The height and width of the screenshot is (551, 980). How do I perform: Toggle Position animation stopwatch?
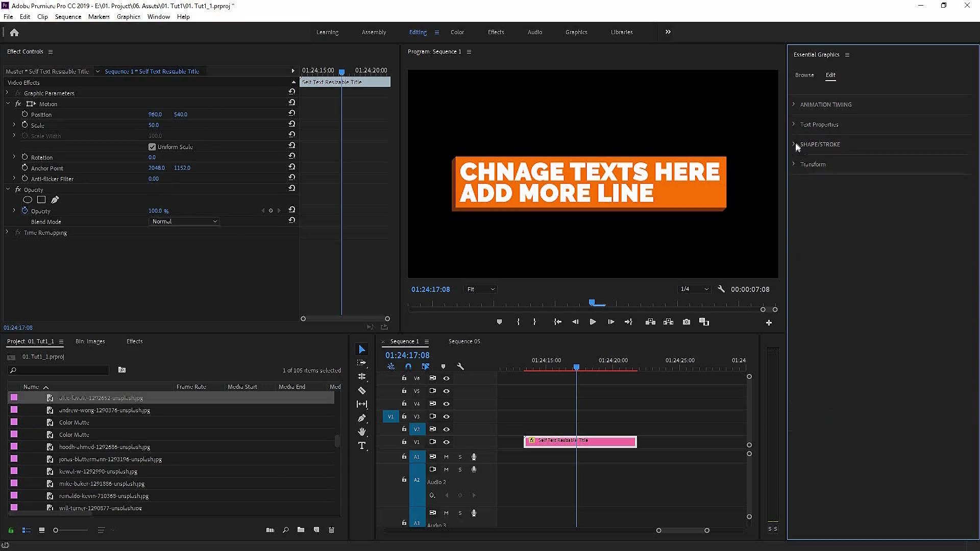tap(24, 114)
